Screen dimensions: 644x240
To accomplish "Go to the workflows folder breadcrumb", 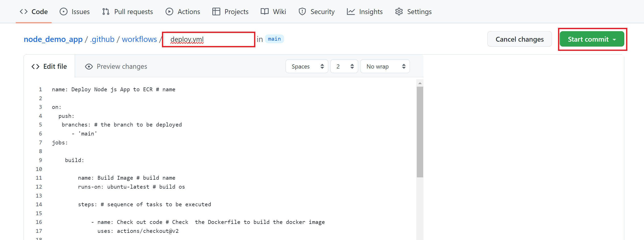I will [139, 39].
